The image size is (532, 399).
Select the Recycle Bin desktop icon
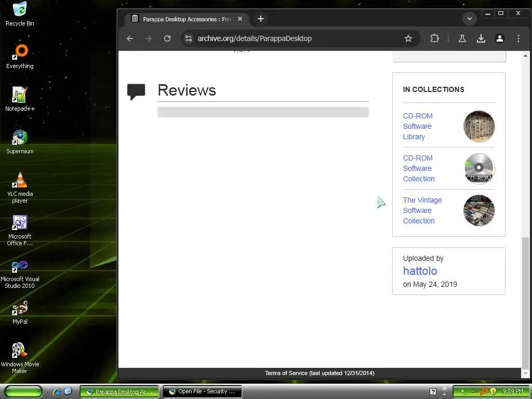tap(20, 14)
